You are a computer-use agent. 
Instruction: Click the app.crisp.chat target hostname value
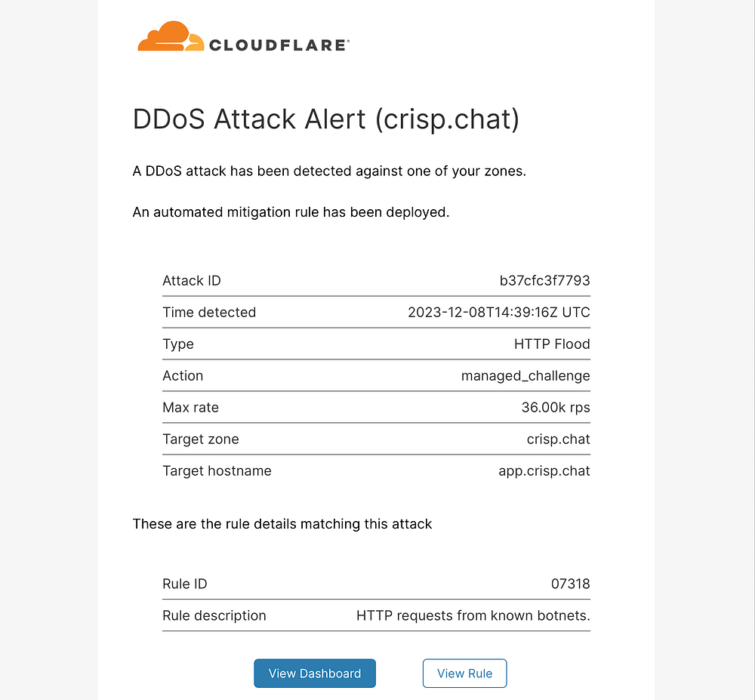[544, 471]
